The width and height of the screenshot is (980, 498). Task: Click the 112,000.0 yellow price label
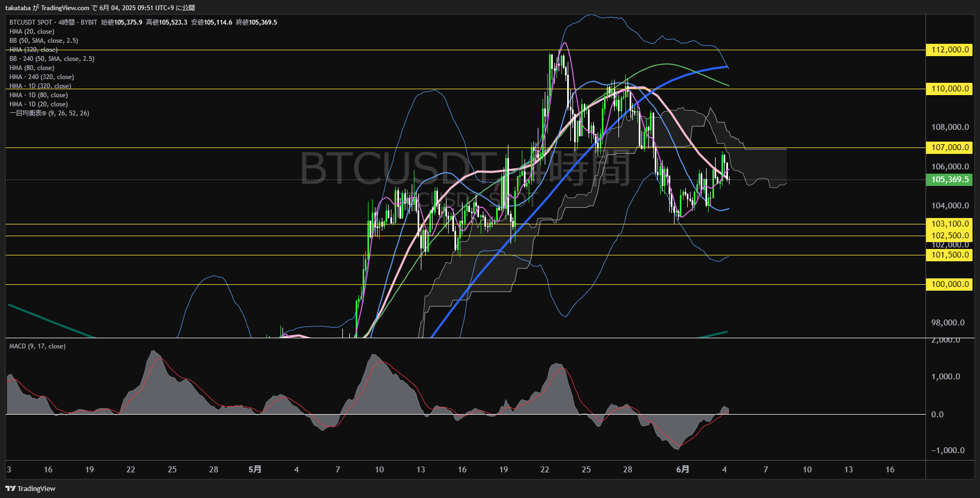tap(949, 50)
